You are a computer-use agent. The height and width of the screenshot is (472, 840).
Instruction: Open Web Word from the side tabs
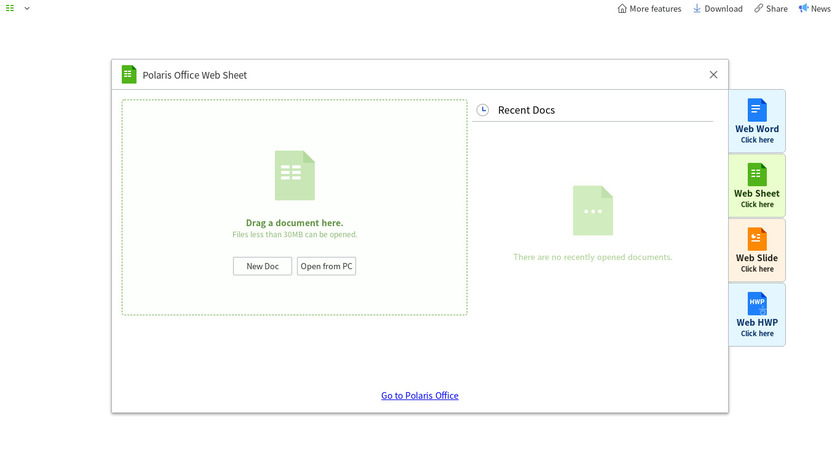[x=756, y=121]
